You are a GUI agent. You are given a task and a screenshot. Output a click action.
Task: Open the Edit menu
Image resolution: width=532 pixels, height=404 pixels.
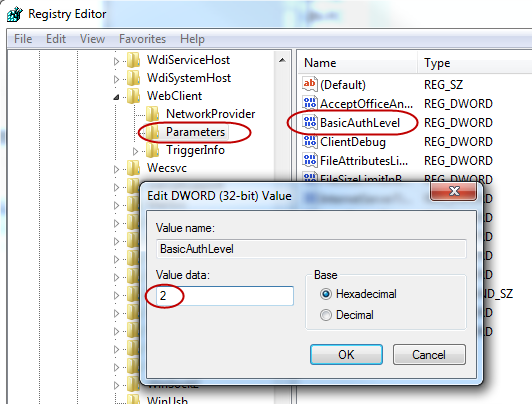pos(56,39)
